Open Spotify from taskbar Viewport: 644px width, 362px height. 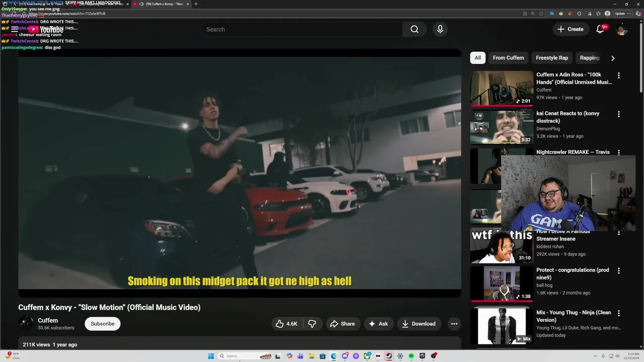point(411,356)
